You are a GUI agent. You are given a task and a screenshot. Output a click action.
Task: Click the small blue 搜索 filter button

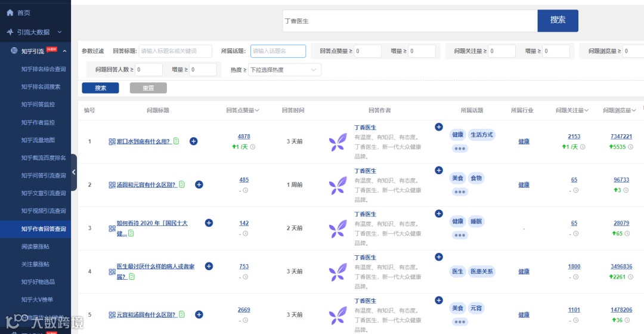[x=100, y=88]
